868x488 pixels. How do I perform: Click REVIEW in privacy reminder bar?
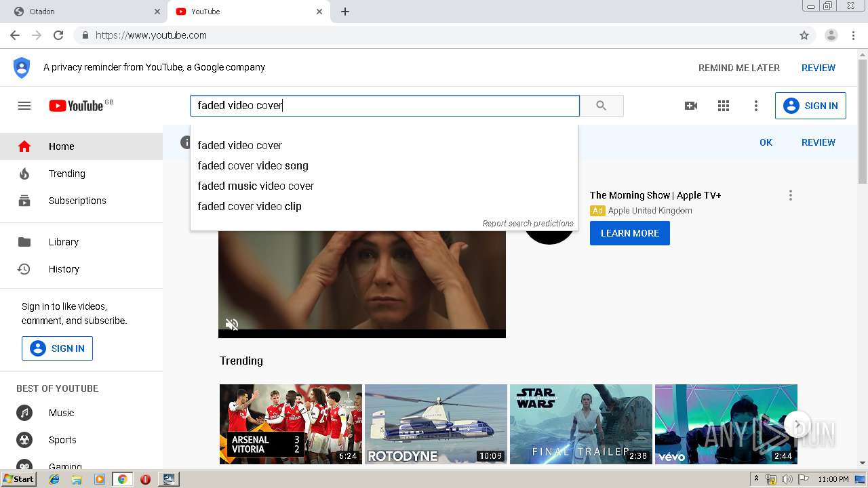(x=818, y=68)
